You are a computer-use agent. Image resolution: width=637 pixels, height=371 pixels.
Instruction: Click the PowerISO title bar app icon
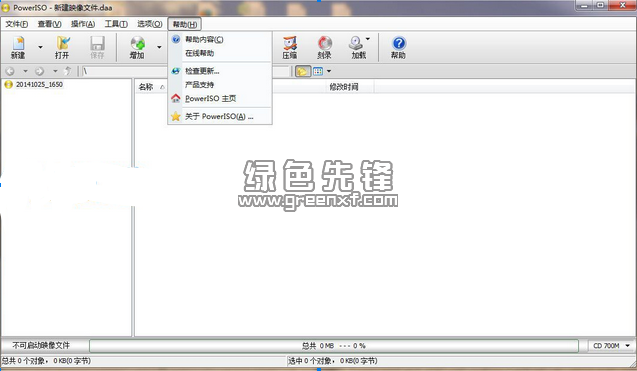(6, 8)
